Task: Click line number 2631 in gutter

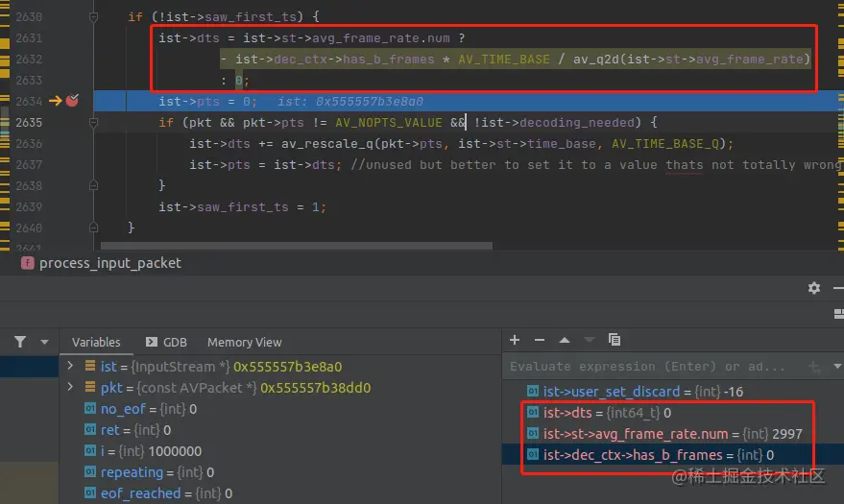Action: [29, 38]
